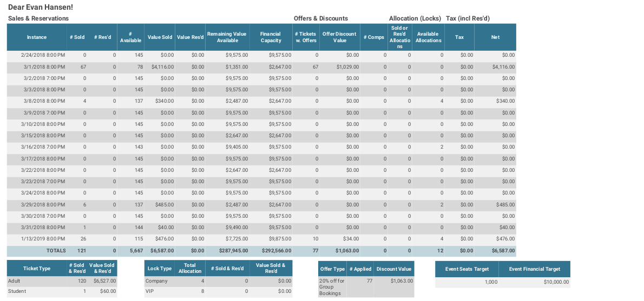Click the '$9,490.00' remaining value cell

pyautogui.click(x=236, y=227)
